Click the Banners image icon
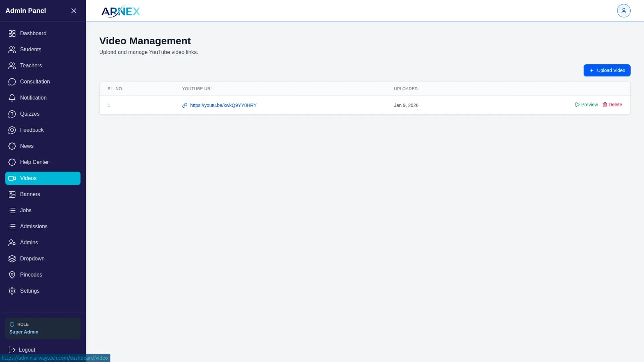Viewport: 644px width, 362px height. [12, 194]
